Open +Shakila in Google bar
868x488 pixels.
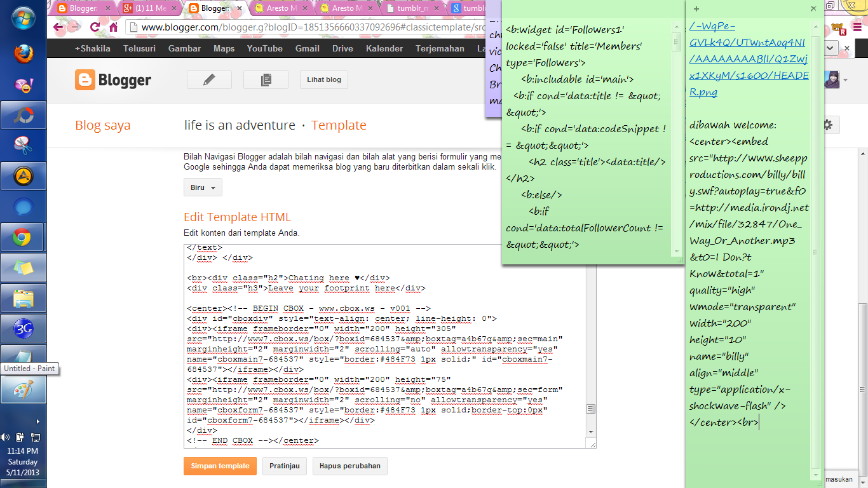pos(92,48)
